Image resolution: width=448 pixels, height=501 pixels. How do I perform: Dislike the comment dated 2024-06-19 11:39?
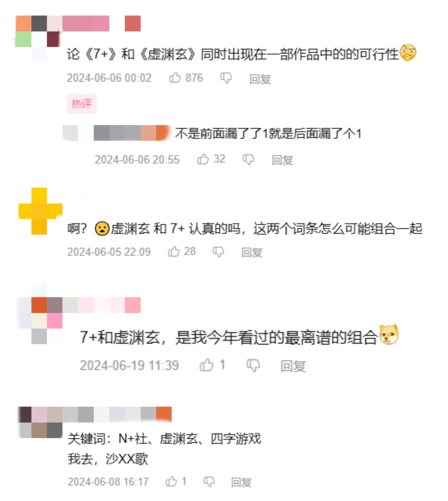pos(253,366)
